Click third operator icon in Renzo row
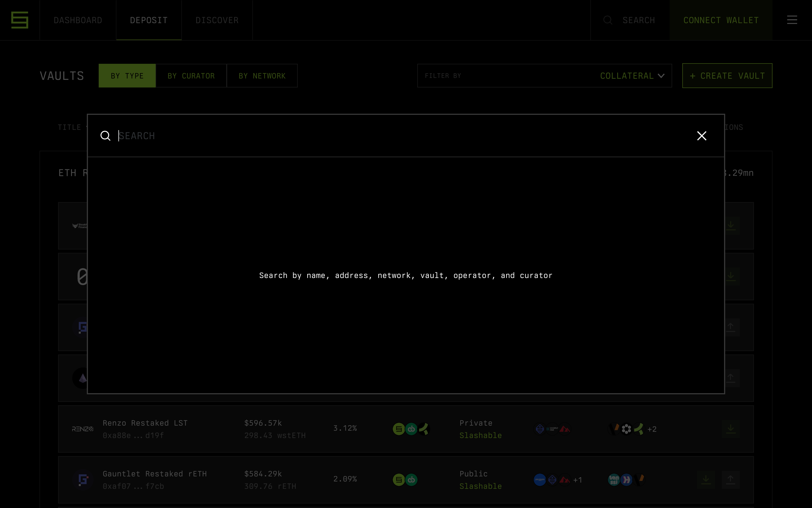 tap(639, 429)
